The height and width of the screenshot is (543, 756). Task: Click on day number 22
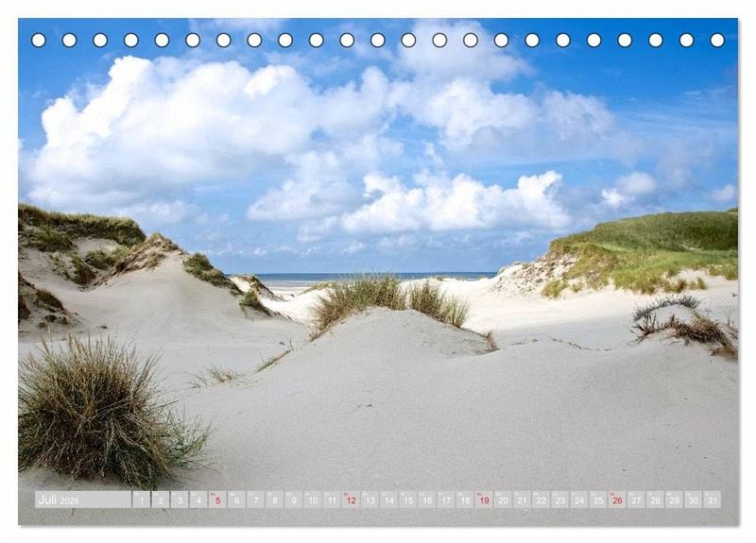coord(541,500)
